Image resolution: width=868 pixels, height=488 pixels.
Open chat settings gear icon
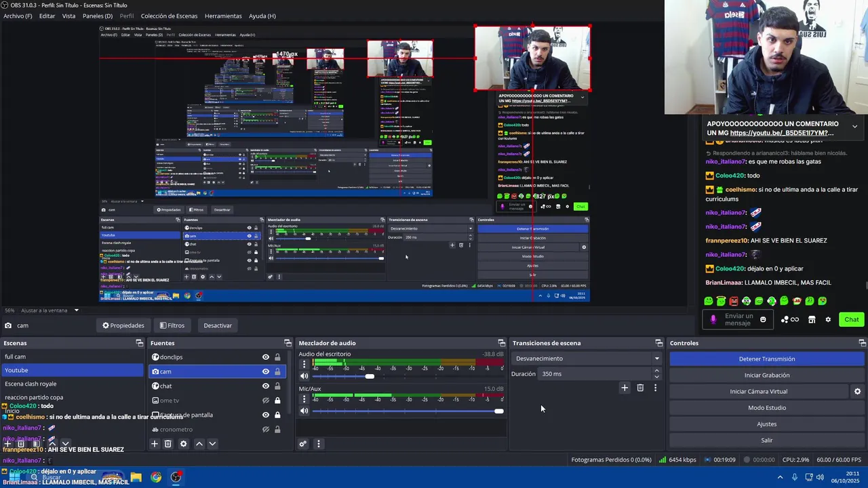point(828,319)
